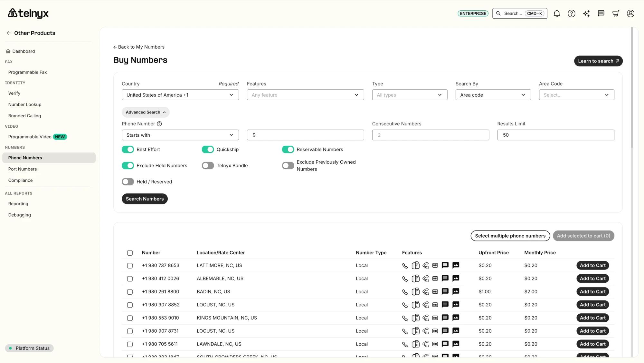Open the Type All types dropdown

pyautogui.click(x=410, y=95)
